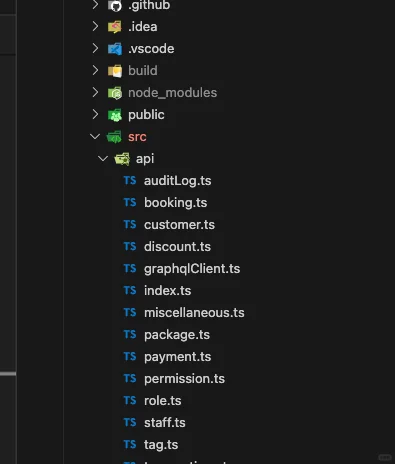
Task: Collapse the api folder chevron
Action: (103, 158)
